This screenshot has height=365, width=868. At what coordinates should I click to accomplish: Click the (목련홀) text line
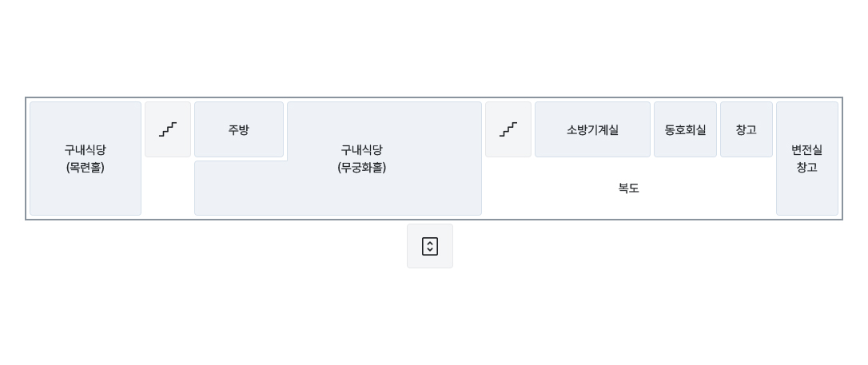point(86,167)
